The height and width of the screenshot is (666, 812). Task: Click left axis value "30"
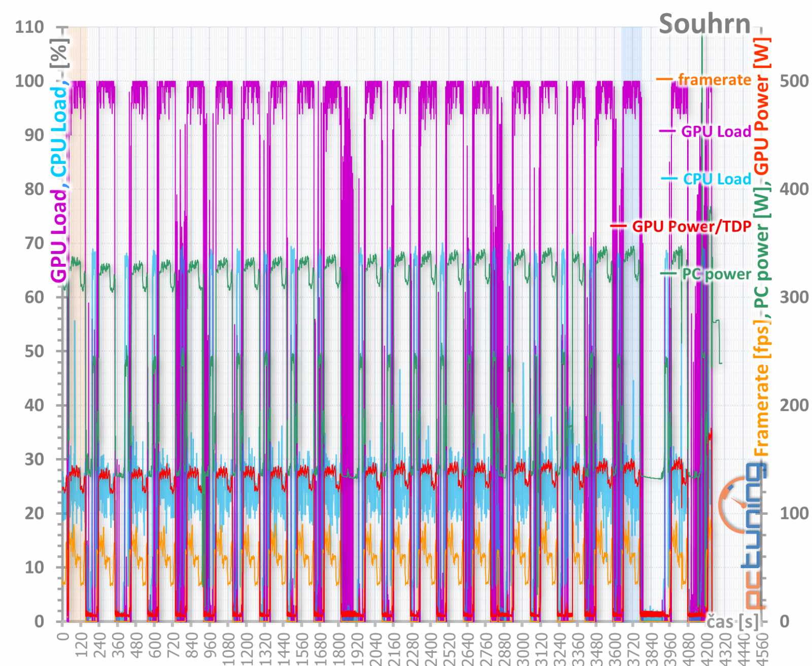click(x=34, y=459)
